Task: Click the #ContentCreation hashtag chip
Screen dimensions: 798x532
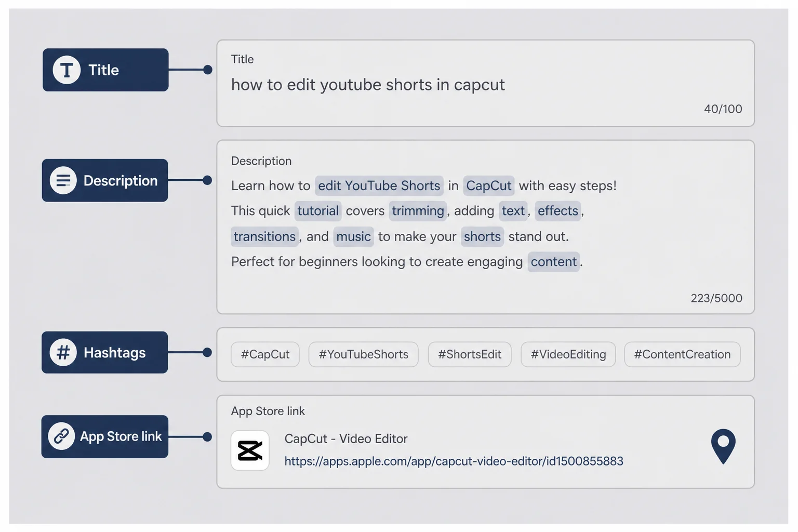Action: point(682,354)
